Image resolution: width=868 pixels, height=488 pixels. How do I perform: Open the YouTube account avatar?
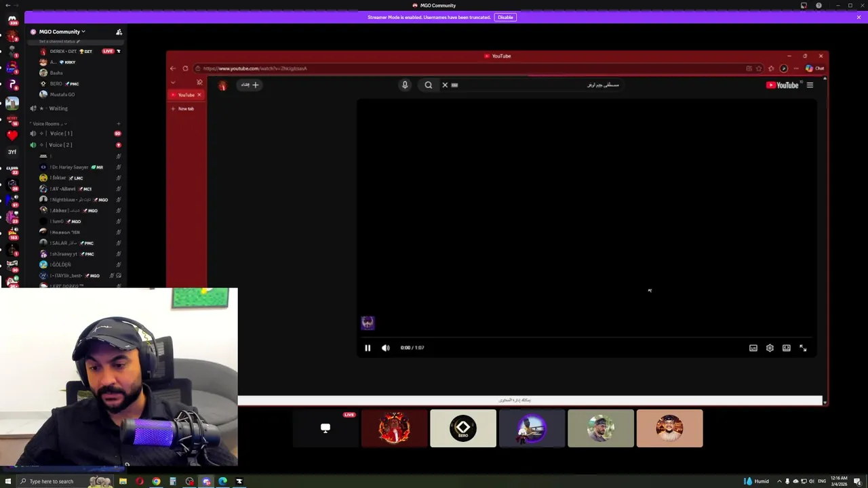coord(222,85)
